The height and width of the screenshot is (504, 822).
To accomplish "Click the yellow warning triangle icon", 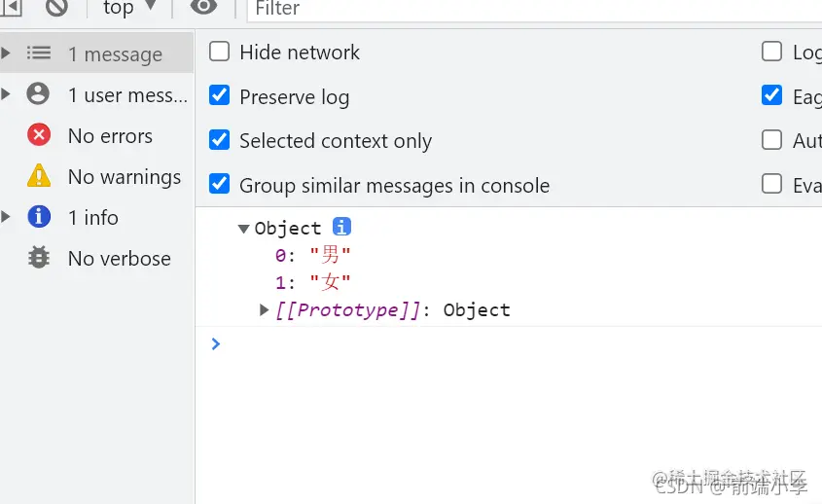I will pyautogui.click(x=39, y=176).
